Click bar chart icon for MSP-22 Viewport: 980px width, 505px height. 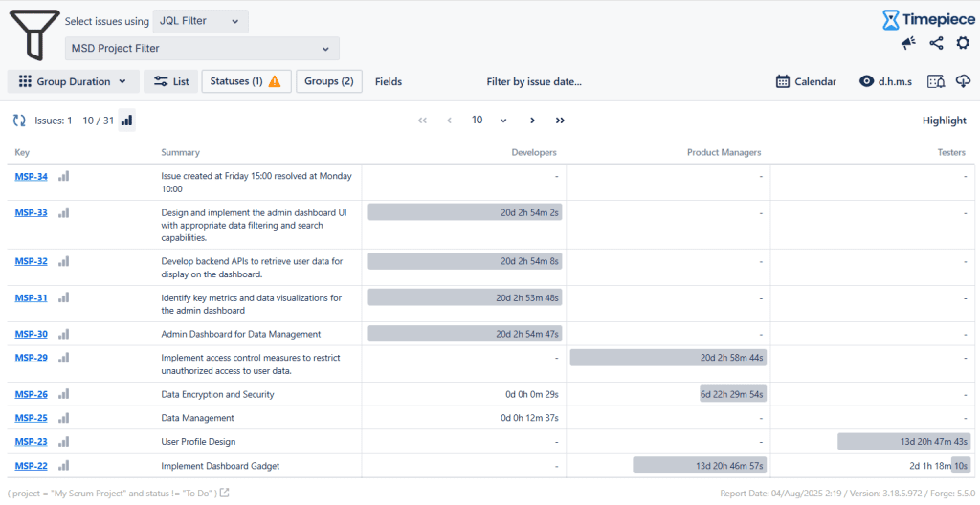pyautogui.click(x=64, y=465)
